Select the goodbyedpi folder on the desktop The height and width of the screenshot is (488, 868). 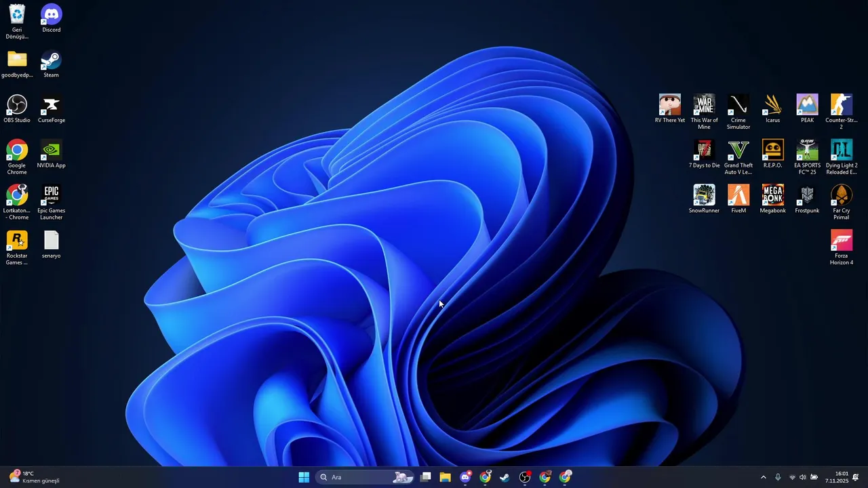point(17,64)
